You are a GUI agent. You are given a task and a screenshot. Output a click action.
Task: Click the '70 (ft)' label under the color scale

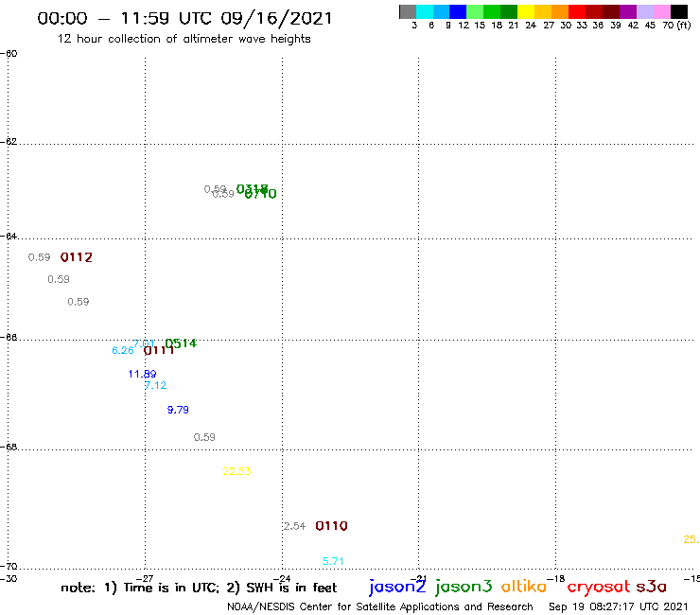coord(676,26)
